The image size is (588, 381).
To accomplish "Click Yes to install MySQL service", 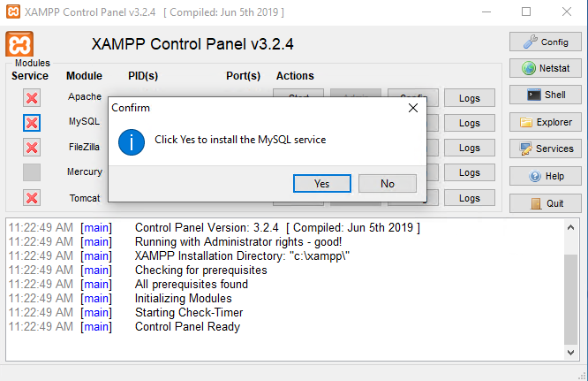I will click(x=321, y=184).
